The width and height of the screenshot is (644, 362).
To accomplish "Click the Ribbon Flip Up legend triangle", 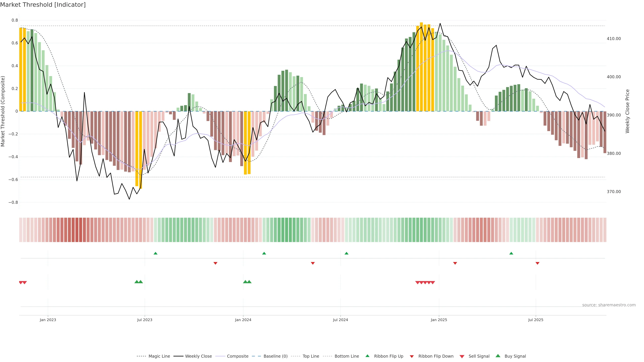I will 367,356.
